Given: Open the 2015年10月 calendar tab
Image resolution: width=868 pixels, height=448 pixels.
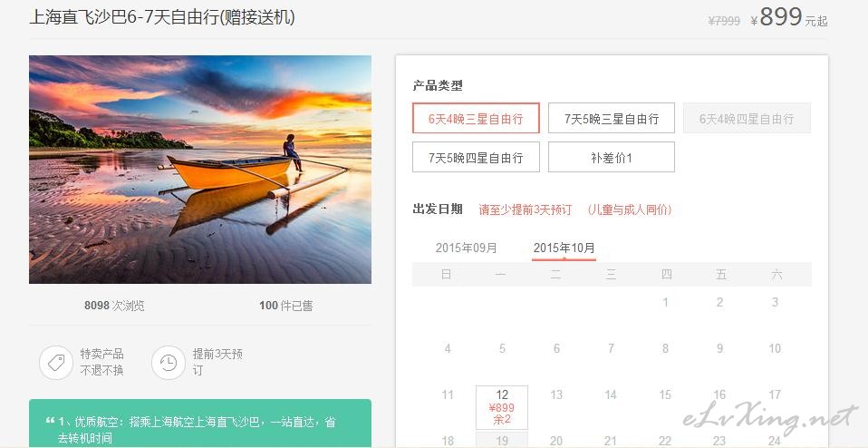Looking at the screenshot, I should [564, 248].
